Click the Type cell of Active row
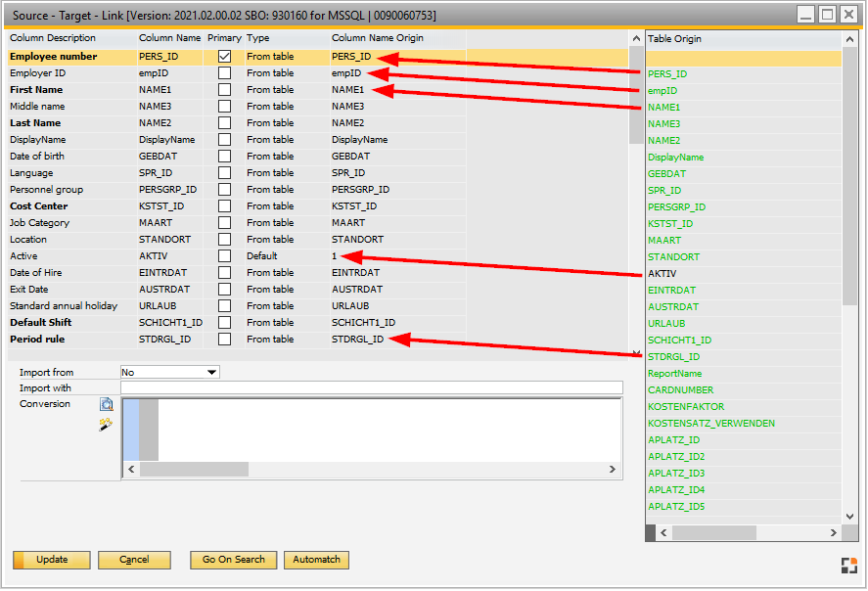The width and height of the screenshot is (868, 591). coord(284,256)
